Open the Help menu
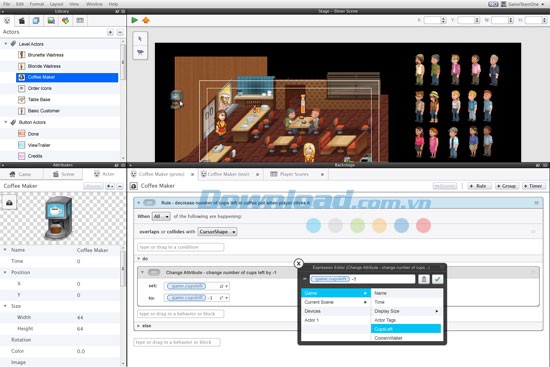 pyautogui.click(x=113, y=4)
